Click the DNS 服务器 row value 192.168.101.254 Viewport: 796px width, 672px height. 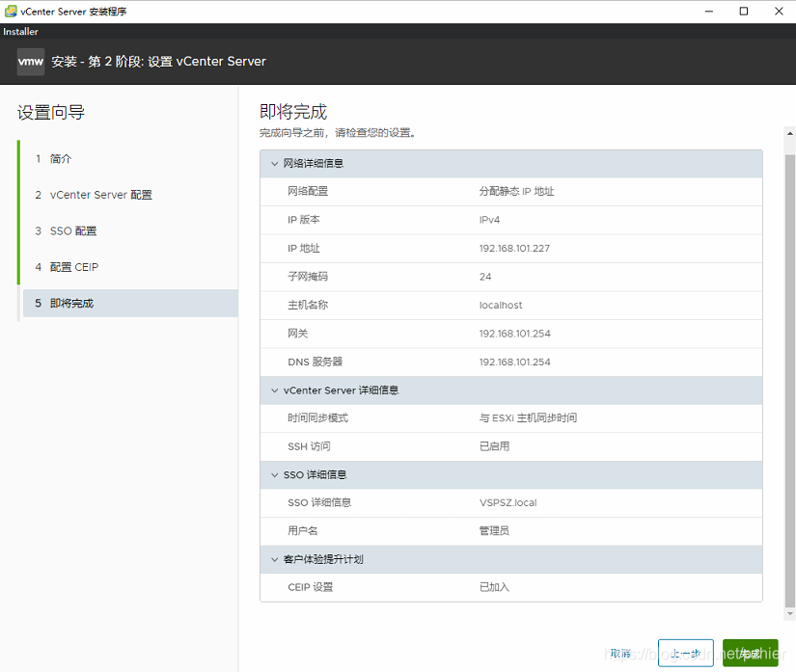515,363
